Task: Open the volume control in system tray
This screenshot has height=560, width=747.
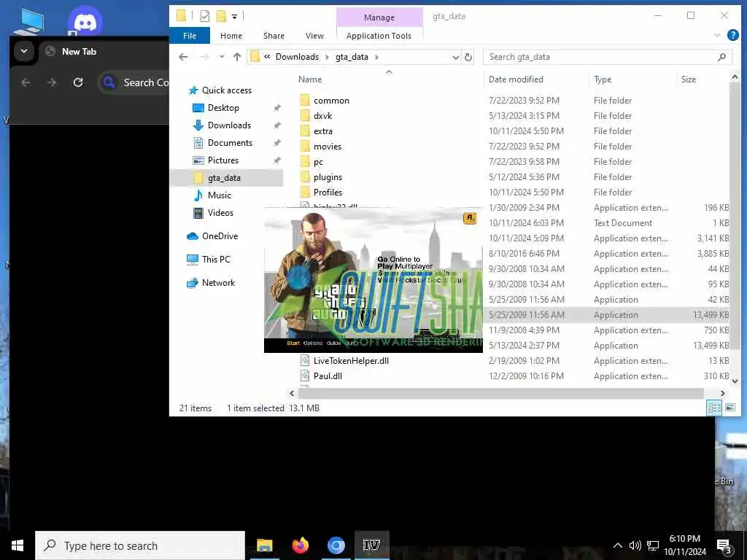Action: point(635,545)
